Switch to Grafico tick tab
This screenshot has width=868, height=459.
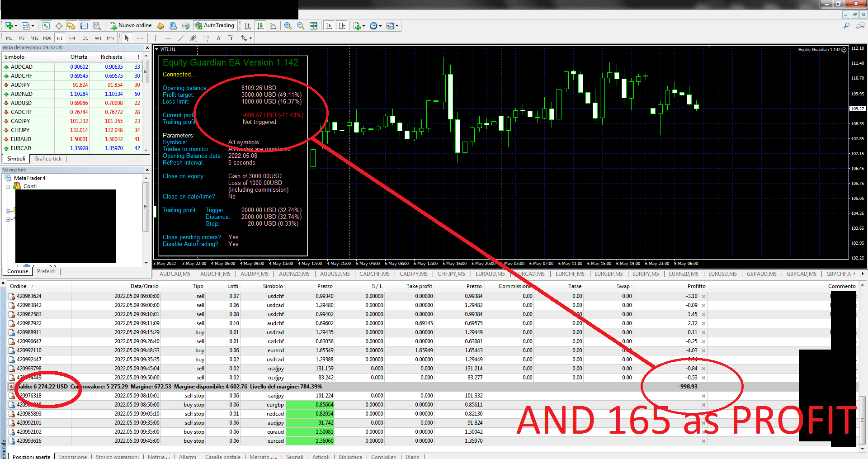coord(48,159)
